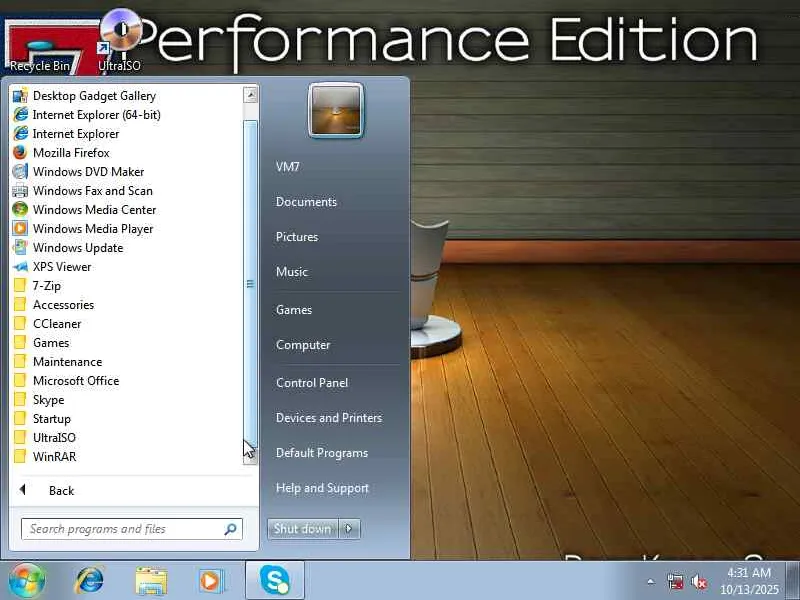Viewport: 800px width, 600px height.
Task: Open Pictures from Start menu
Action: pyautogui.click(x=297, y=237)
